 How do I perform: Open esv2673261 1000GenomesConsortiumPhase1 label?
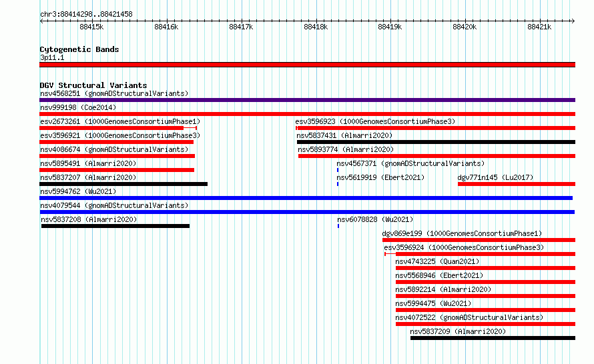(120, 121)
